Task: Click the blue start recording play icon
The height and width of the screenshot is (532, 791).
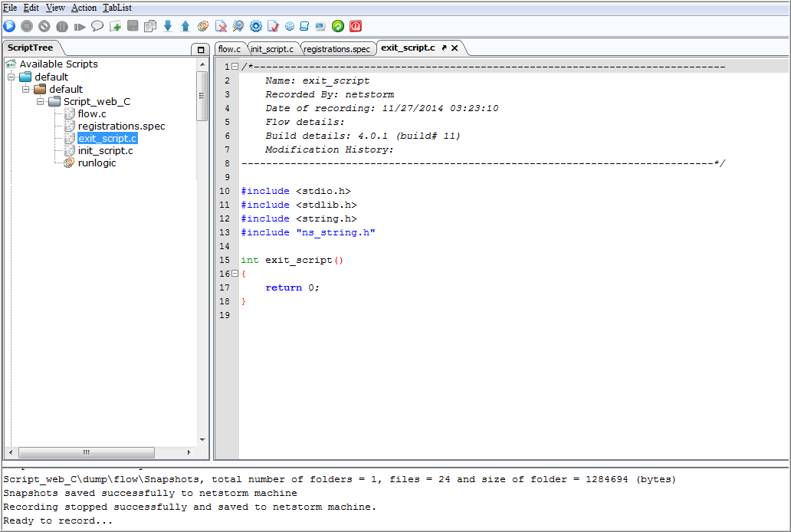Action: point(10,26)
